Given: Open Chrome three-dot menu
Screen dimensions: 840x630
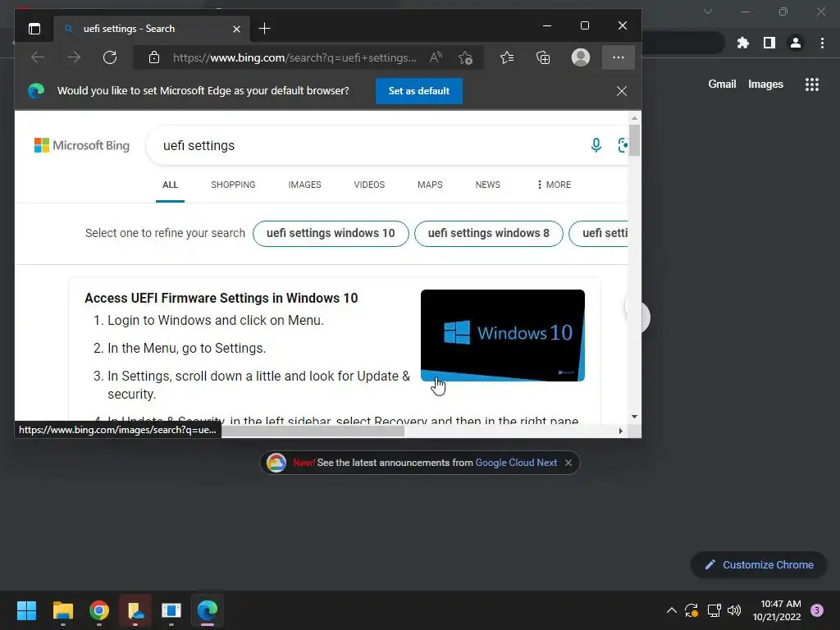Looking at the screenshot, I should [x=822, y=43].
